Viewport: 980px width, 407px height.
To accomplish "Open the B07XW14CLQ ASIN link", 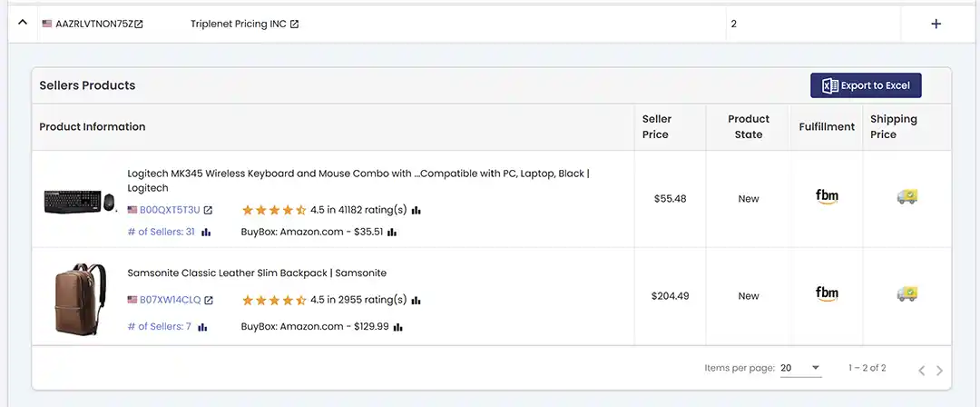I will click(170, 300).
